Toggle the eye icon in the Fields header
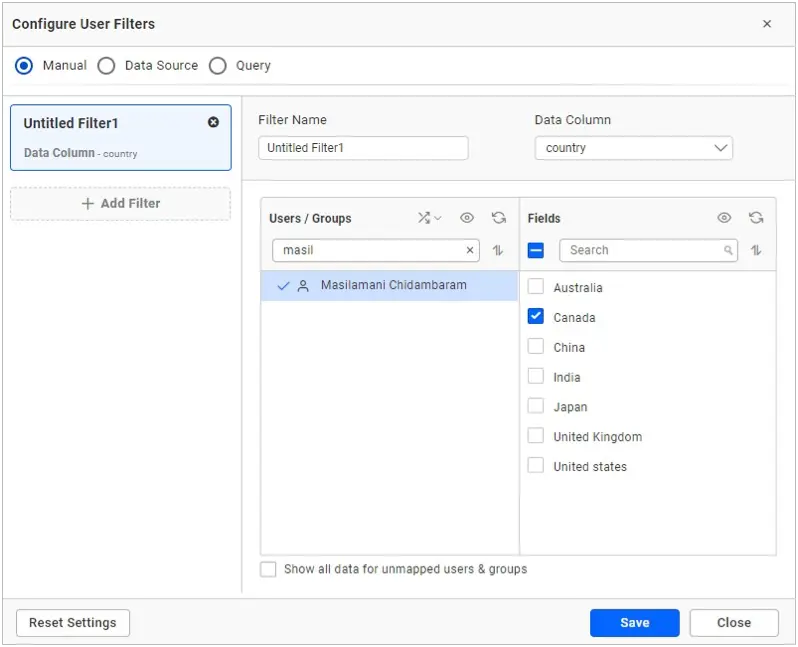 (x=724, y=218)
